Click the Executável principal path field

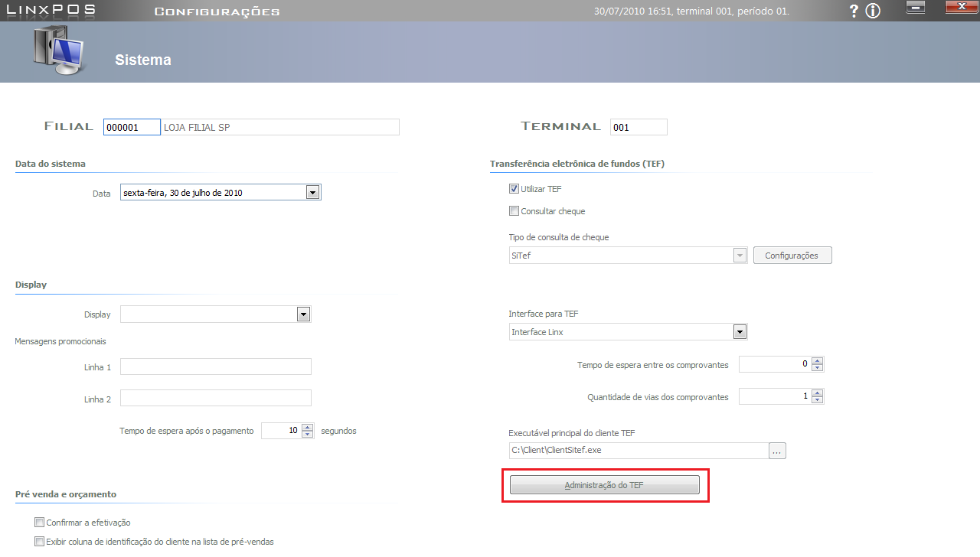coord(639,451)
